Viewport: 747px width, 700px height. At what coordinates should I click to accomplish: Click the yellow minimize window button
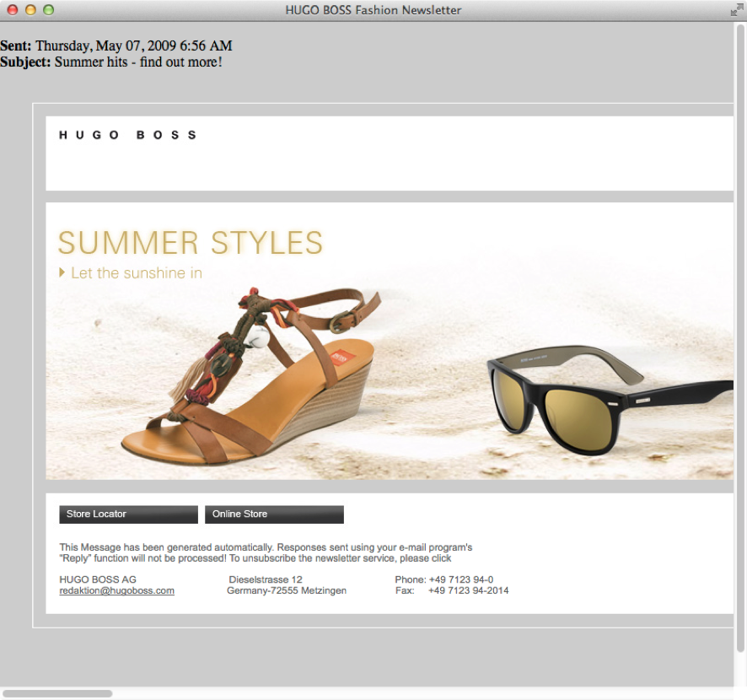pos(30,10)
